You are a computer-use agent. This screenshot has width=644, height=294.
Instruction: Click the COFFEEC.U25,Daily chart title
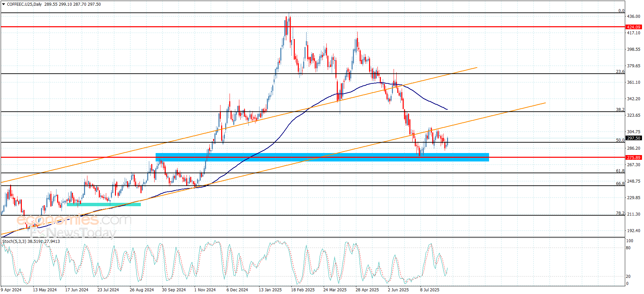(x=24, y=4)
